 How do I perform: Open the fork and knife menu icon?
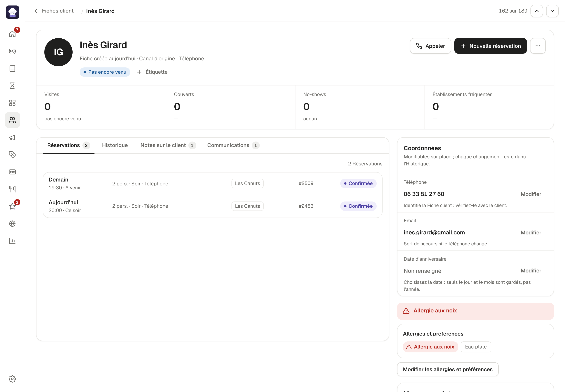click(12, 189)
